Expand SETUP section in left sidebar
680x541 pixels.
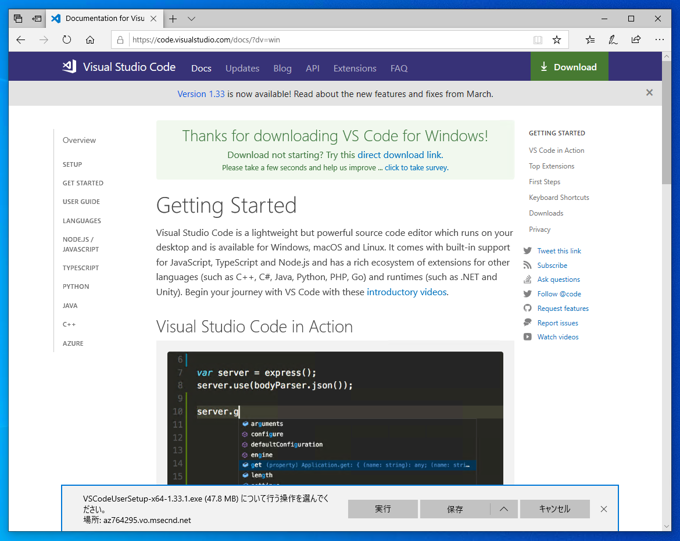(x=72, y=164)
